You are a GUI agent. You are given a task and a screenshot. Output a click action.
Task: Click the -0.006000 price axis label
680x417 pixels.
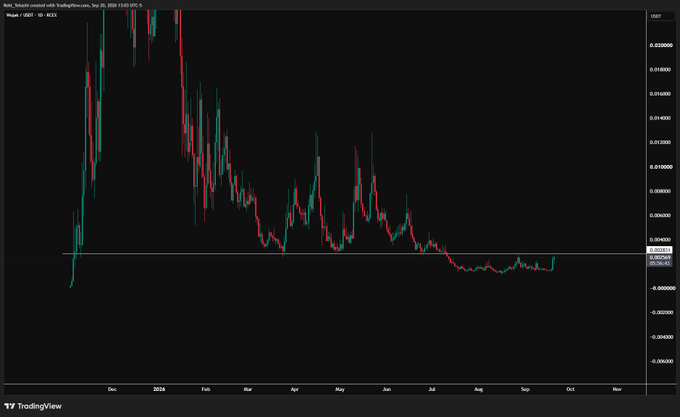pos(662,361)
